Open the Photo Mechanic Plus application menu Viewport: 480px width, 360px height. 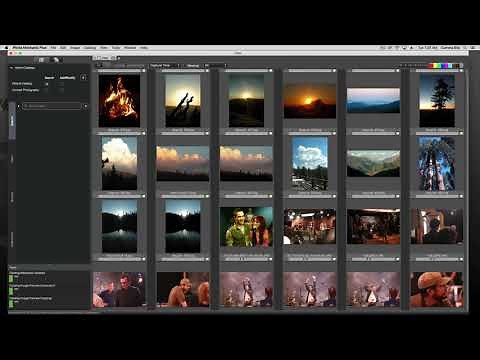pyautogui.click(x=29, y=48)
